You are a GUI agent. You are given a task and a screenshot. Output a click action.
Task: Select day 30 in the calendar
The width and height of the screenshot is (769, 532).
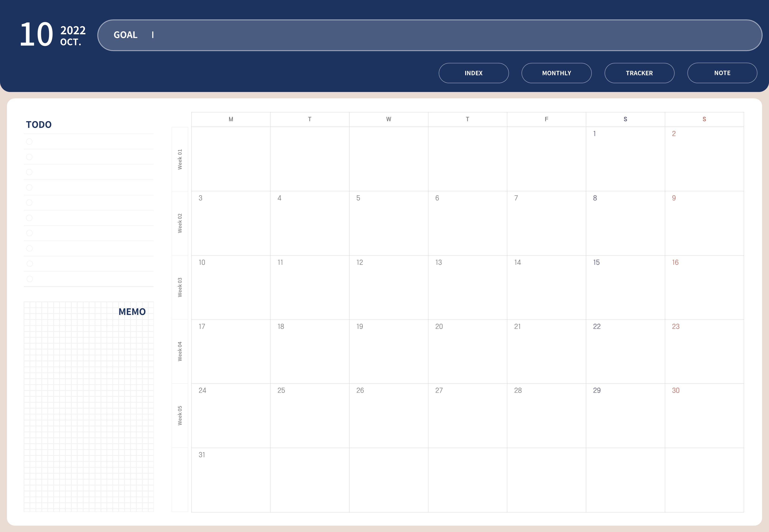point(704,416)
